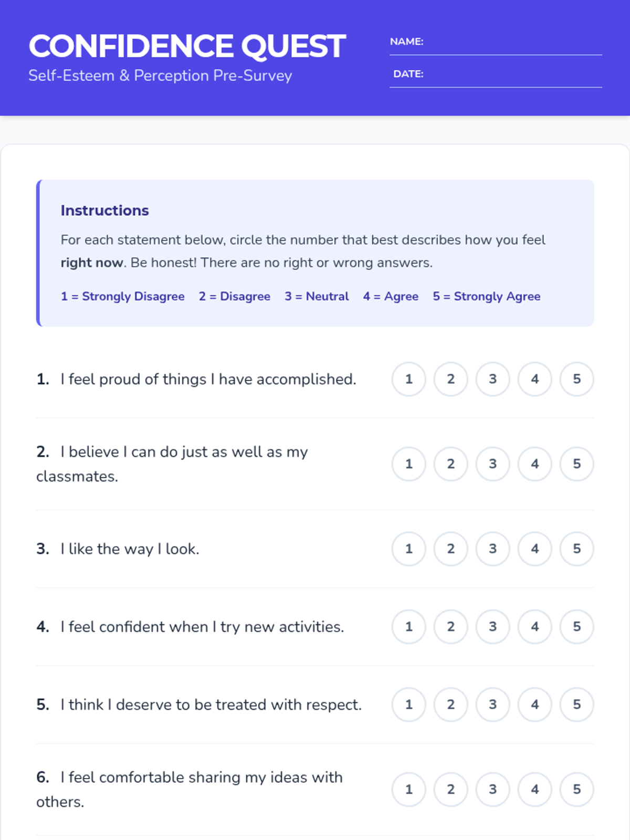
Task: Choose rating 5 for comfortable sharing ideas statement
Action: click(576, 790)
